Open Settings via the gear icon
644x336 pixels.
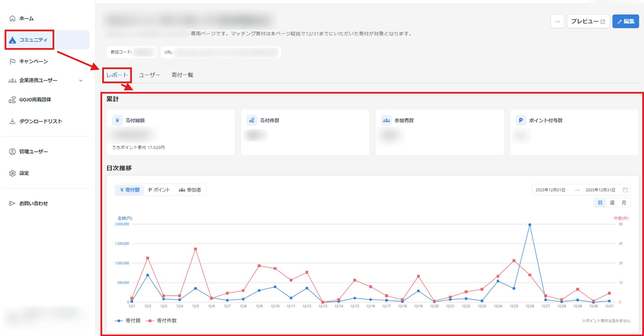pos(12,174)
